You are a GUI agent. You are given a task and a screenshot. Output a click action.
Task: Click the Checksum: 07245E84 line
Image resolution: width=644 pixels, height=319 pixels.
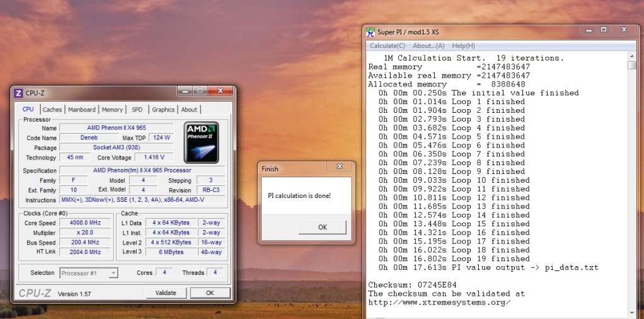point(412,285)
